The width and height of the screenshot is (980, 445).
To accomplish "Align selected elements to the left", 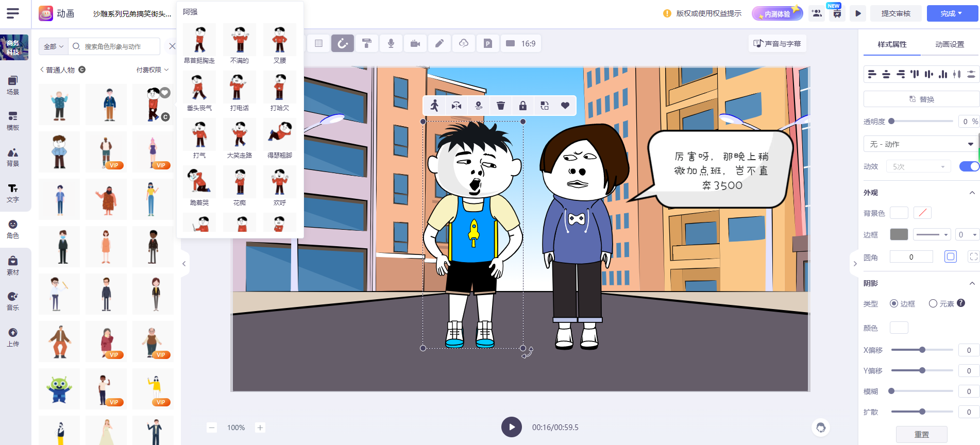I will click(x=872, y=74).
